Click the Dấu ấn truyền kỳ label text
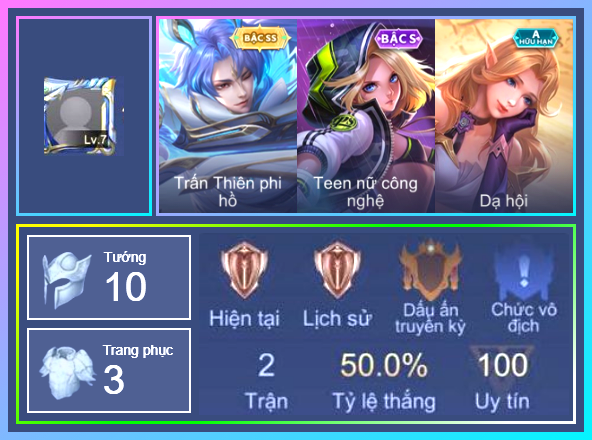The width and height of the screenshot is (592, 440). 430,318
